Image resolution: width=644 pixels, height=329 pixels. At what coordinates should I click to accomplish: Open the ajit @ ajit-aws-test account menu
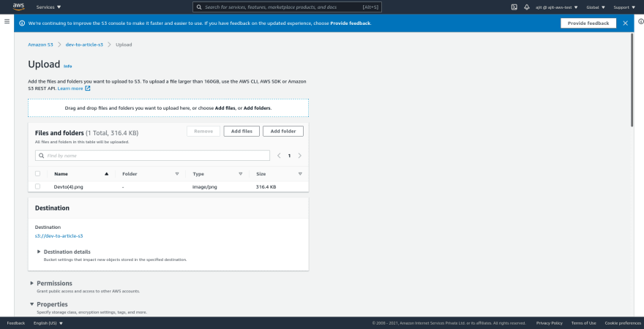[556, 7]
